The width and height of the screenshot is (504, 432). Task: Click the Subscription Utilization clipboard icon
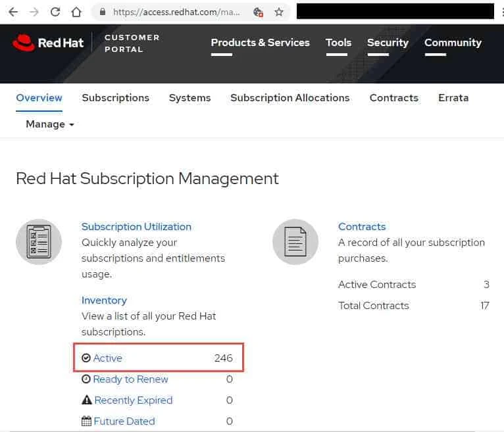(39, 242)
